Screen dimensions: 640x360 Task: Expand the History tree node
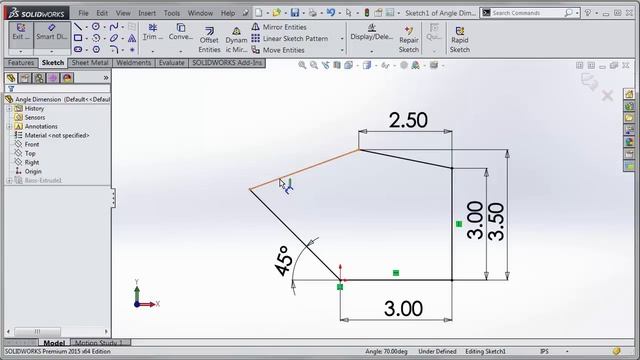coord(9,109)
